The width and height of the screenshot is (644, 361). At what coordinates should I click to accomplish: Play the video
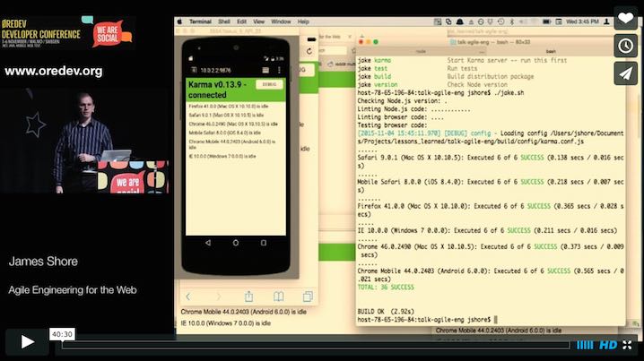(x=27, y=341)
